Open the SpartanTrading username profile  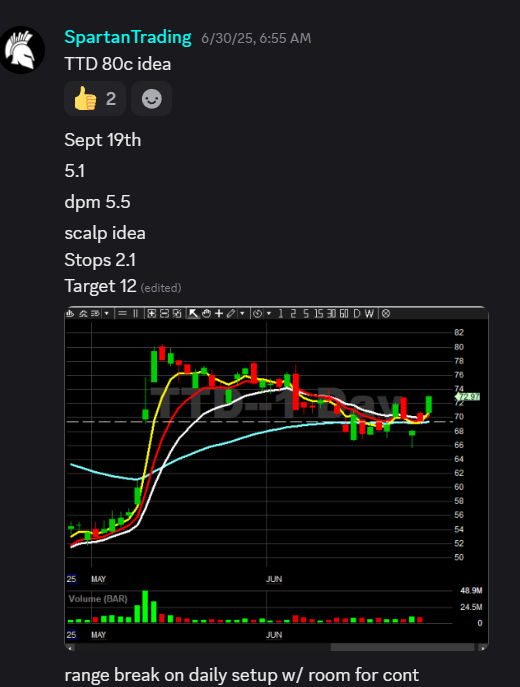[128, 37]
